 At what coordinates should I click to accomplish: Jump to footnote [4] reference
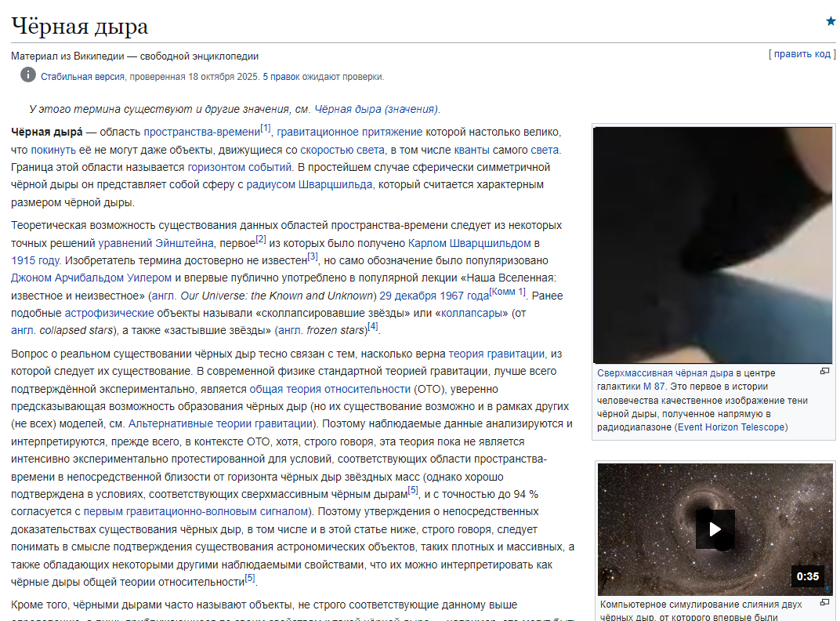(373, 326)
